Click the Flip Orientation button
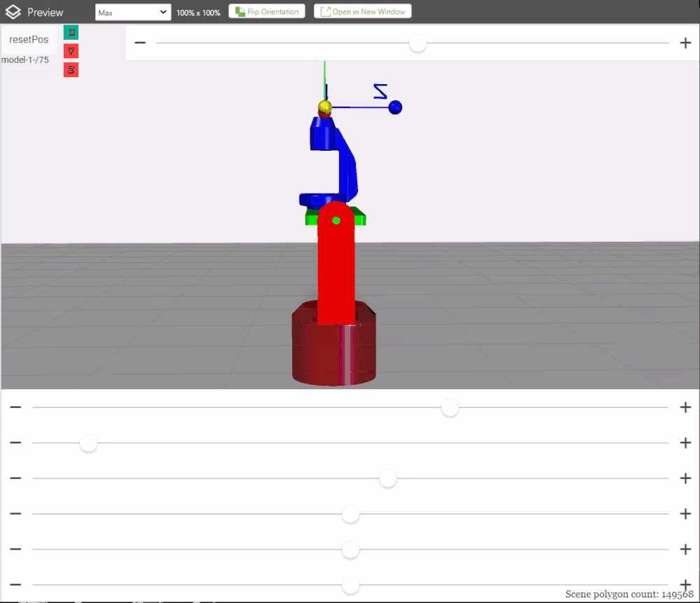 coord(266,11)
